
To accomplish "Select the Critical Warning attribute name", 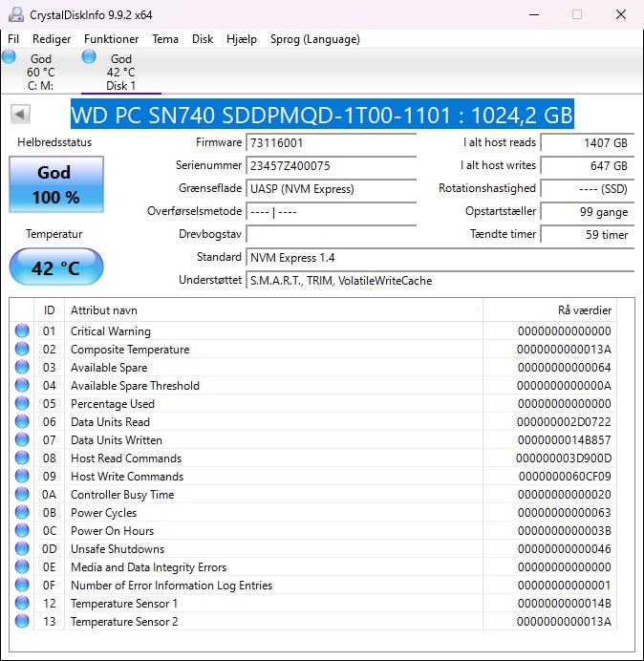I will pyautogui.click(x=111, y=331).
